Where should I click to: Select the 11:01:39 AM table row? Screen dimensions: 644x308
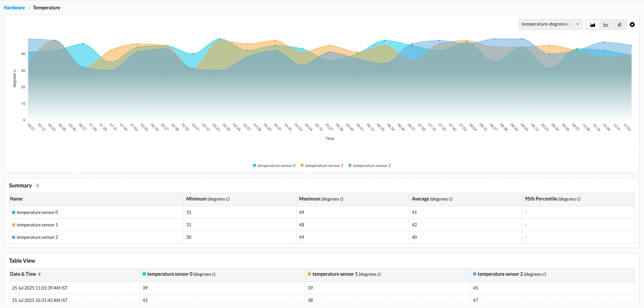(39, 288)
